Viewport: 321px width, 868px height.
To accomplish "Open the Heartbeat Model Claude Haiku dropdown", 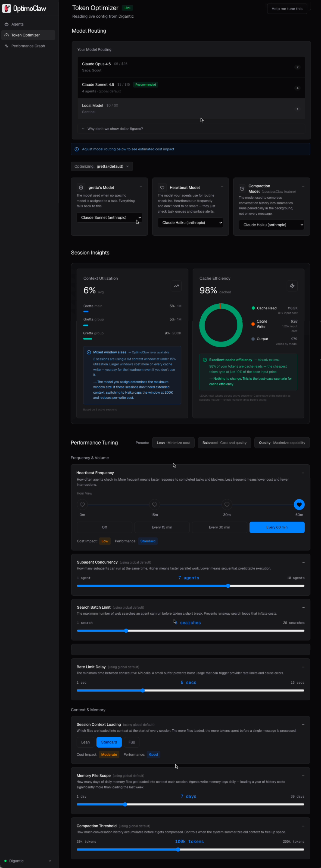I will (190, 223).
